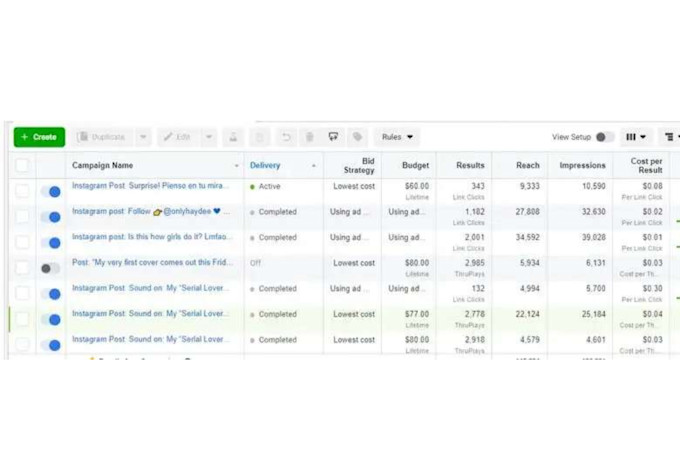Click the export speech-bubble icon
Image resolution: width=680 pixels, height=459 pixels.
coord(333,137)
